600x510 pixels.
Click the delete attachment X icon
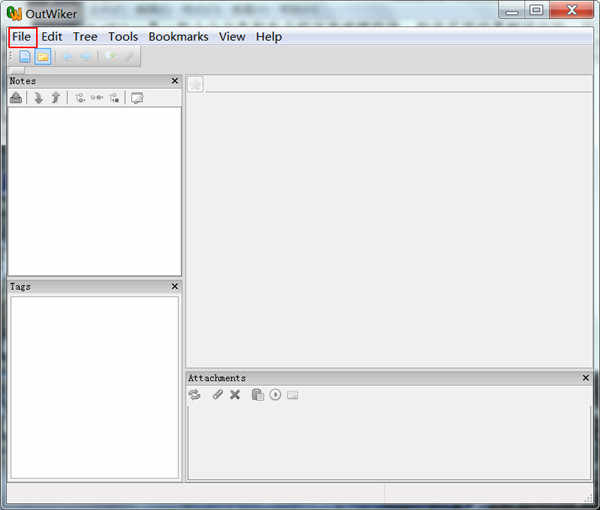(x=235, y=394)
